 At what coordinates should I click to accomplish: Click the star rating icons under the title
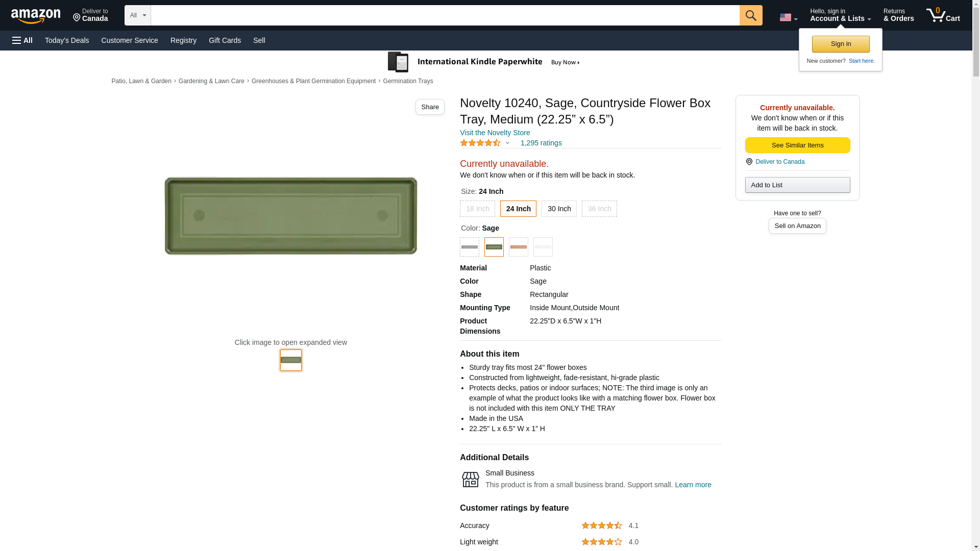click(x=480, y=143)
